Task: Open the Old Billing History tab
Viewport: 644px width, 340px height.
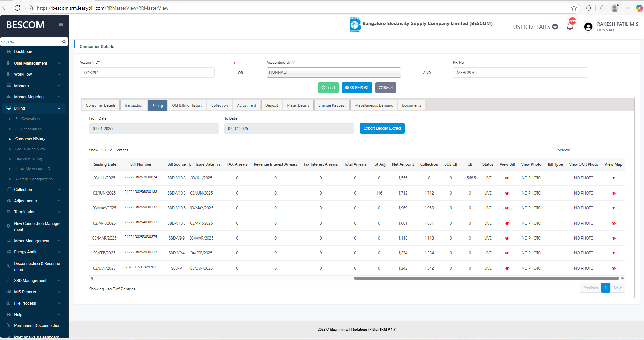Action: tap(187, 105)
